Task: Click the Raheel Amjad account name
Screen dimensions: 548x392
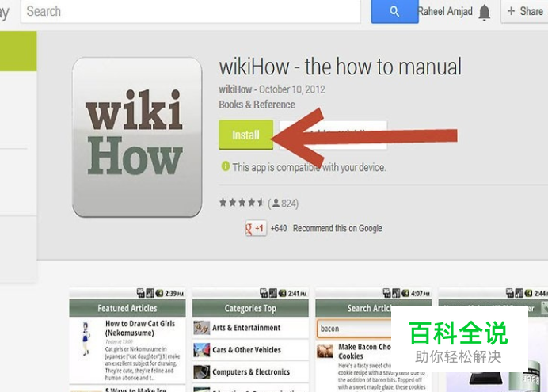Action: click(x=445, y=12)
